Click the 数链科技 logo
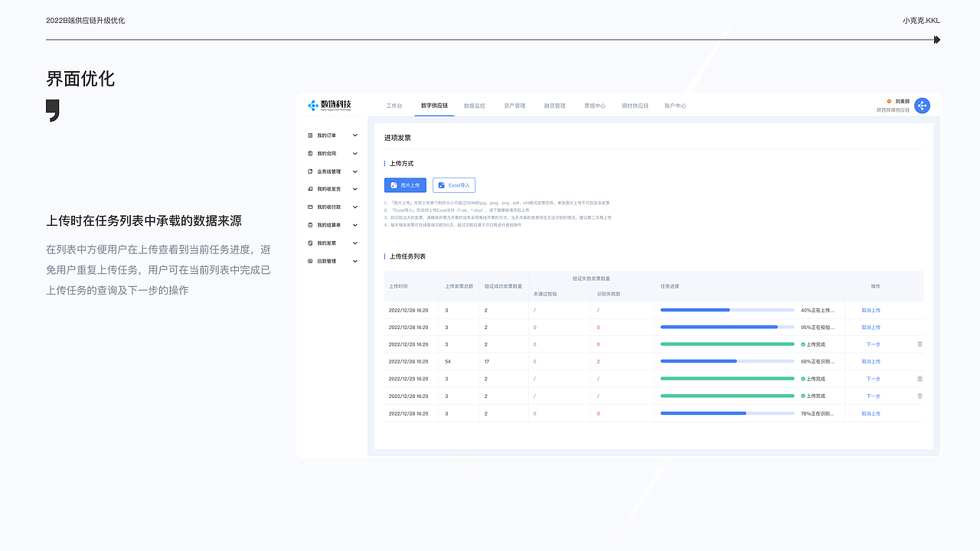 [329, 106]
